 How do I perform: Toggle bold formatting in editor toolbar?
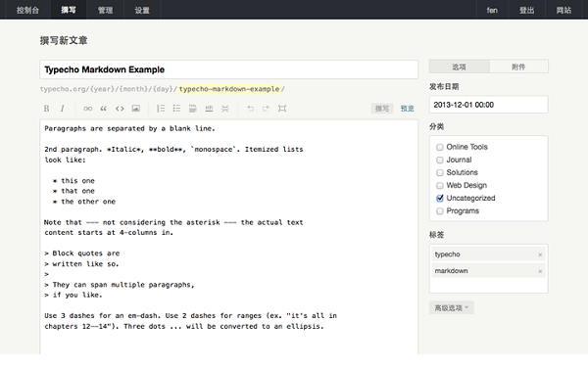[46, 109]
